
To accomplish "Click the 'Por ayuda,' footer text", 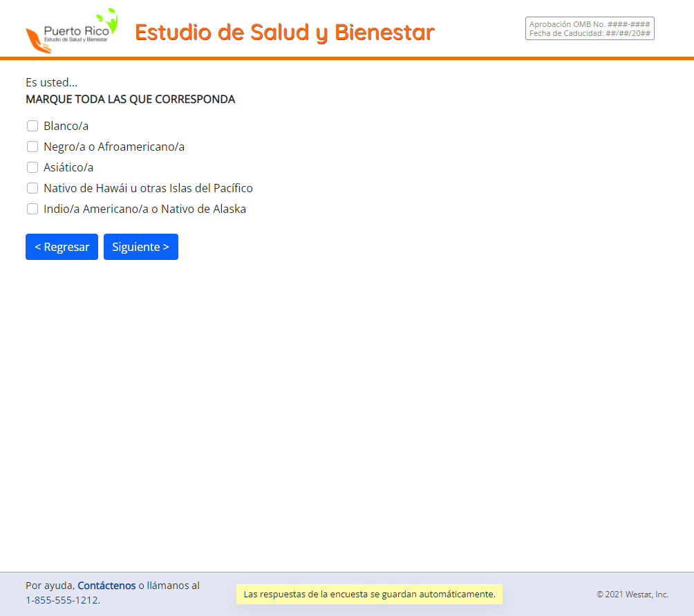I will click(x=50, y=586).
